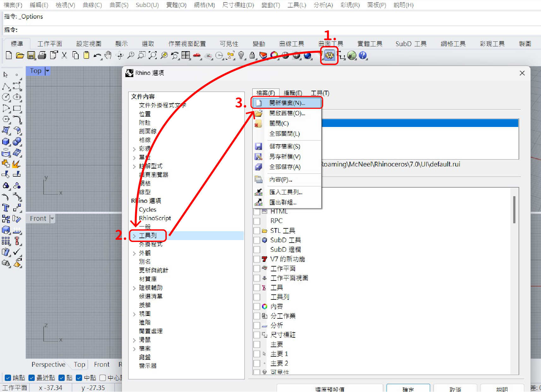Select the Boolean union spheres tool
Viewport: 541px width, 392px height.
pyautogui.click(x=17, y=142)
